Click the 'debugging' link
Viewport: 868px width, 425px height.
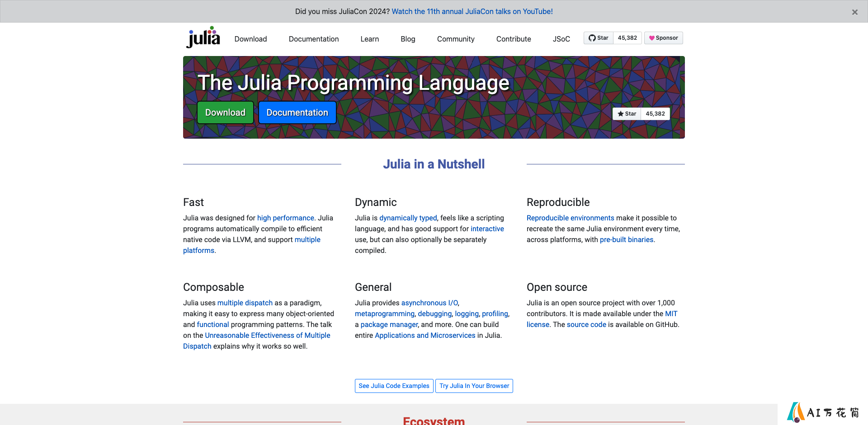(x=434, y=313)
